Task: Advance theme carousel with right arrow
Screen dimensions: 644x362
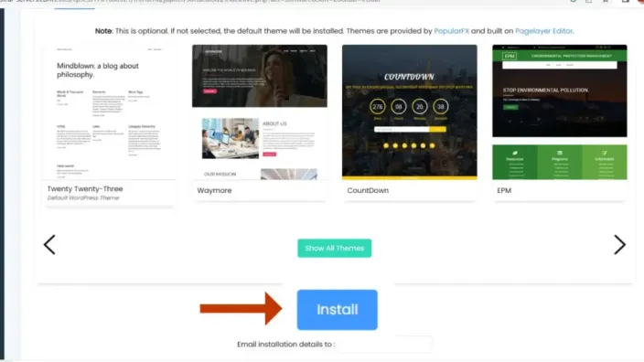Action: pyautogui.click(x=619, y=245)
